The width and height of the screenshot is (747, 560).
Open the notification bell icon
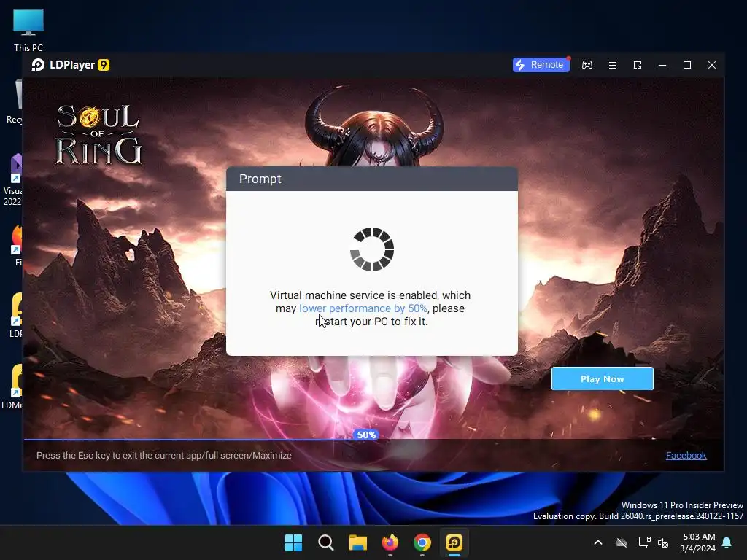[727, 542]
